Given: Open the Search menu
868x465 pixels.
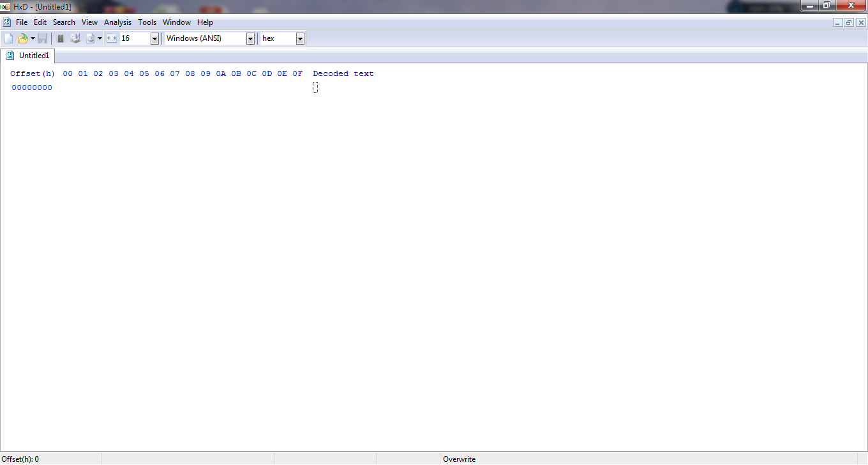Looking at the screenshot, I should 64,22.
